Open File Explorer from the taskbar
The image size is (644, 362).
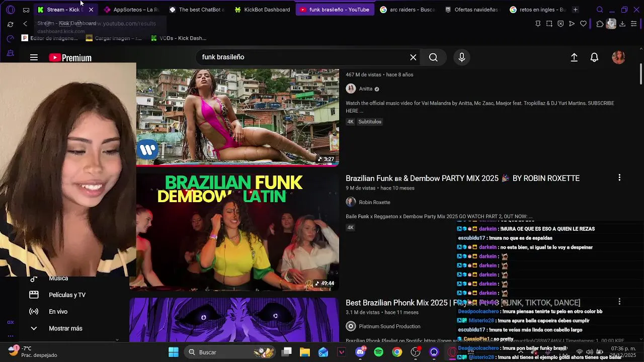[304, 352]
